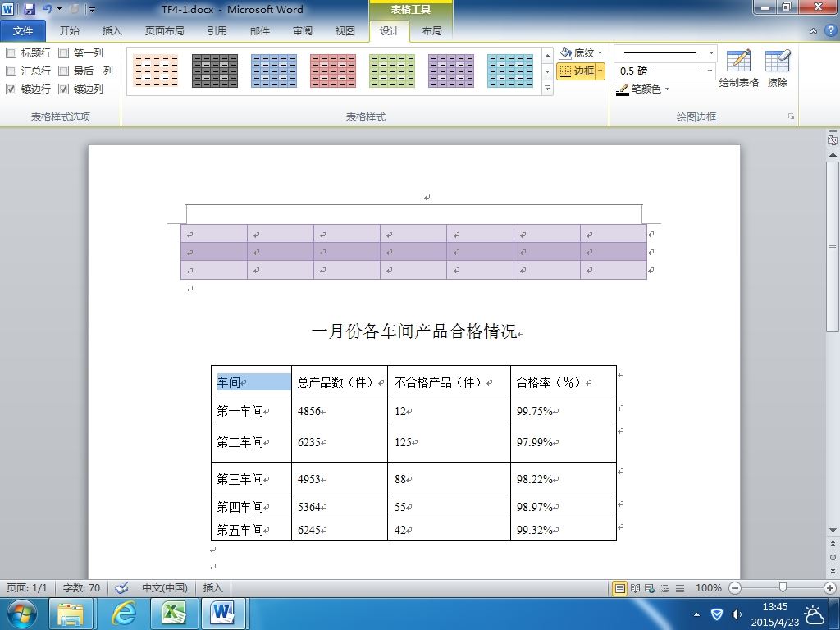Apply the green table style thumbnail
The width and height of the screenshot is (840, 630).
pyautogui.click(x=391, y=71)
